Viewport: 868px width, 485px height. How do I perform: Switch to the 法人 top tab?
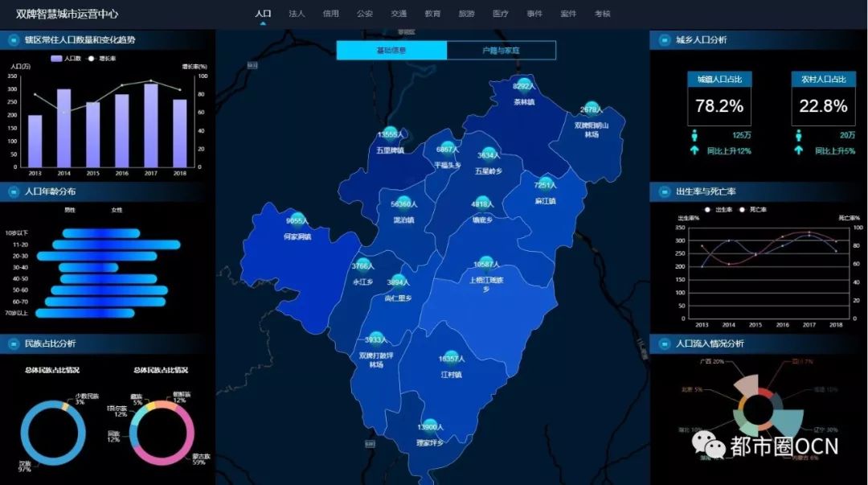coord(297,14)
